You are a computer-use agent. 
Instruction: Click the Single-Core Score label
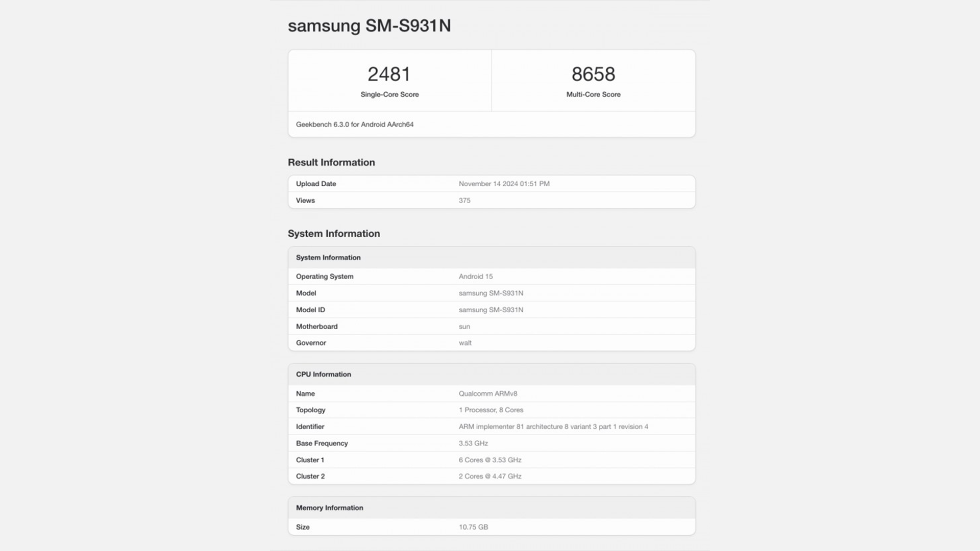click(389, 94)
